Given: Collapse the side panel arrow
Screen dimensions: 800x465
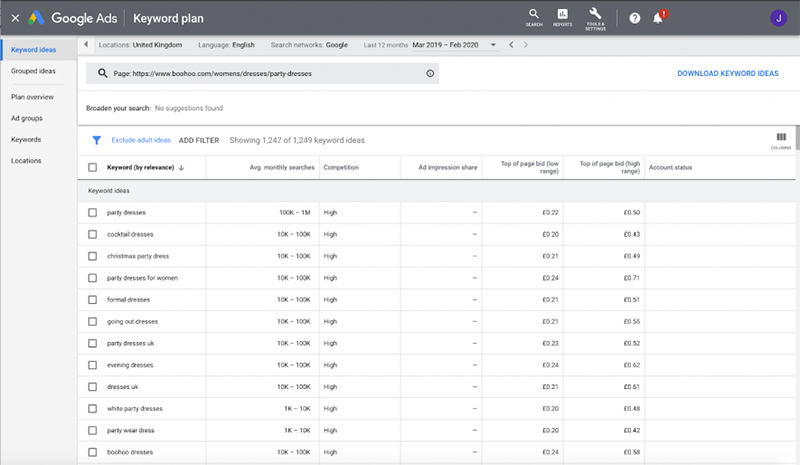Looking at the screenshot, I should pos(86,44).
